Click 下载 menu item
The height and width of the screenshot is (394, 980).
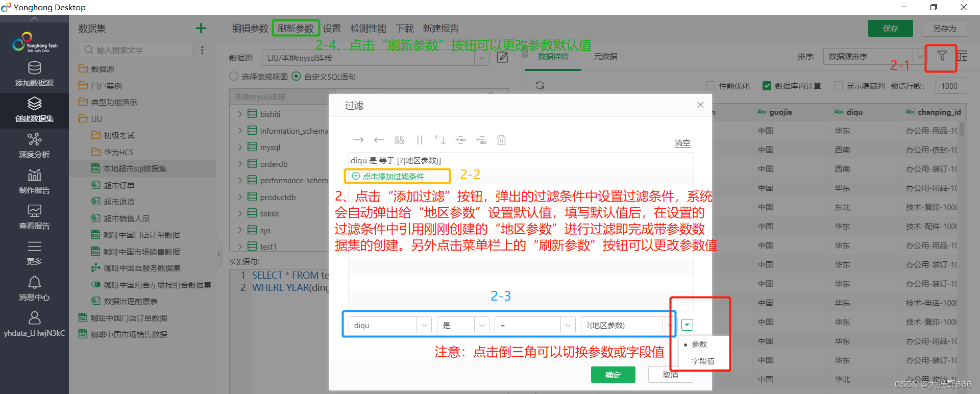(405, 29)
